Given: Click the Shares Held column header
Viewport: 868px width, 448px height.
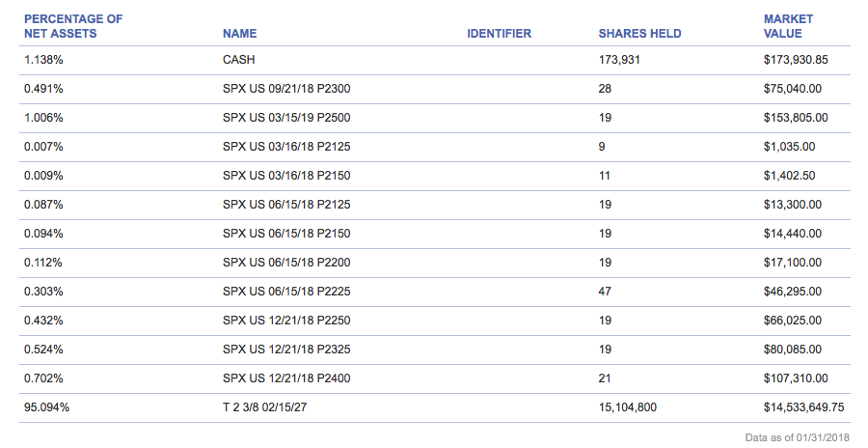Looking at the screenshot, I should click(x=639, y=33).
